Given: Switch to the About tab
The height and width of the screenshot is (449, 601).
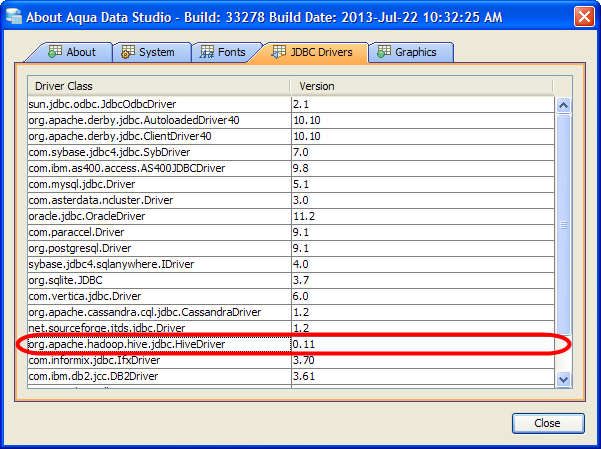Looking at the screenshot, I should tap(72, 52).
